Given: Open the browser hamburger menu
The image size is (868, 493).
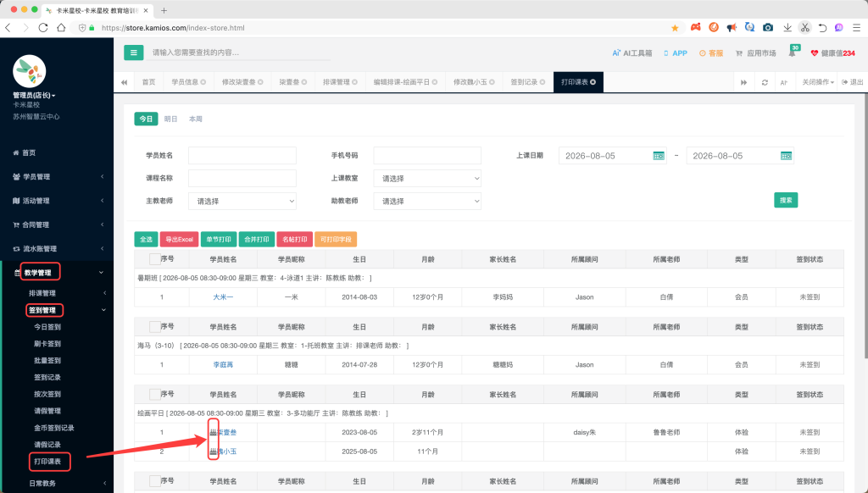Looking at the screenshot, I should tap(856, 28).
